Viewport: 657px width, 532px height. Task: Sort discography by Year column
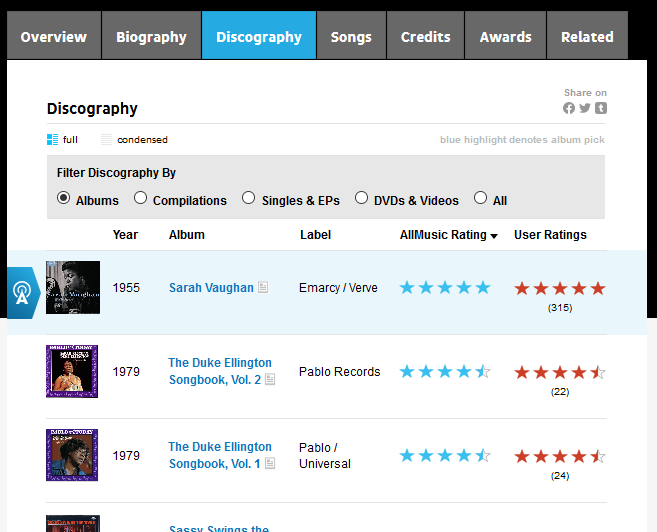tap(125, 235)
